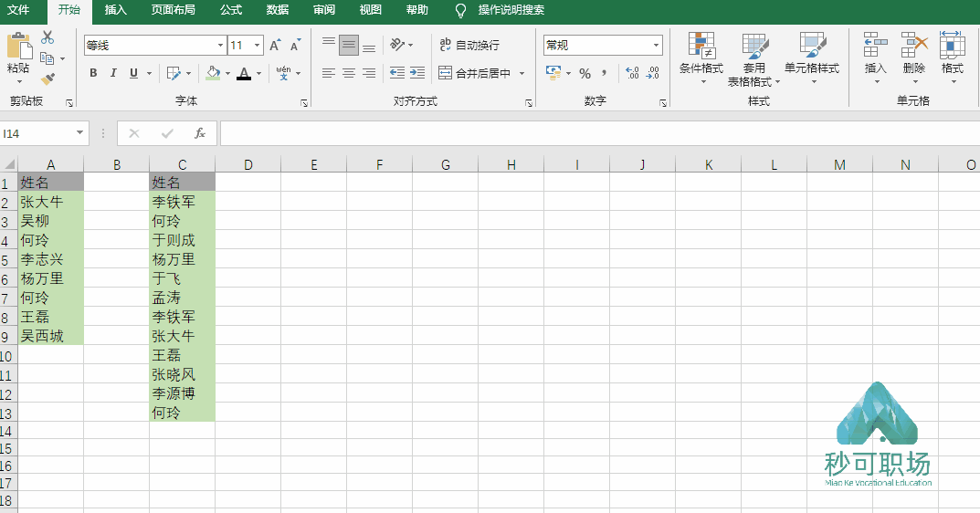Screen dimensions: 980x513
Task: Click the select-all corner triangle
Action: point(9,164)
